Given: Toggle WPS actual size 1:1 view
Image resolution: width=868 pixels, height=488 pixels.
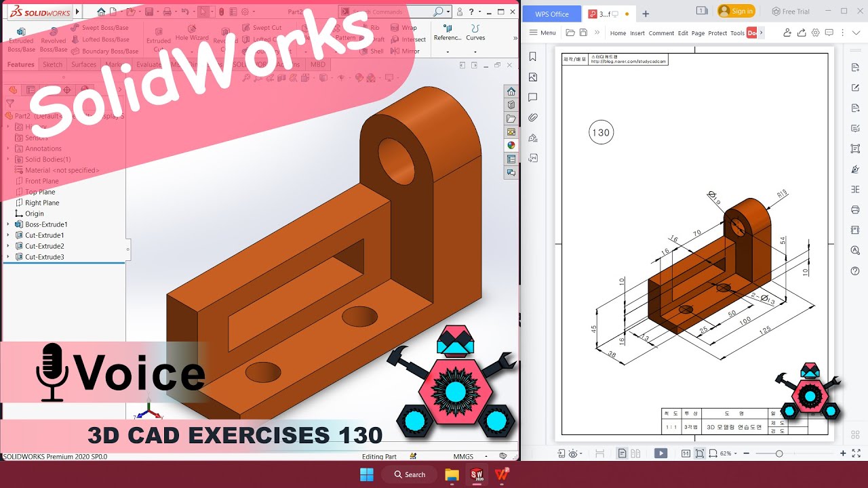Looking at the screenshot, I should (686, 453).
